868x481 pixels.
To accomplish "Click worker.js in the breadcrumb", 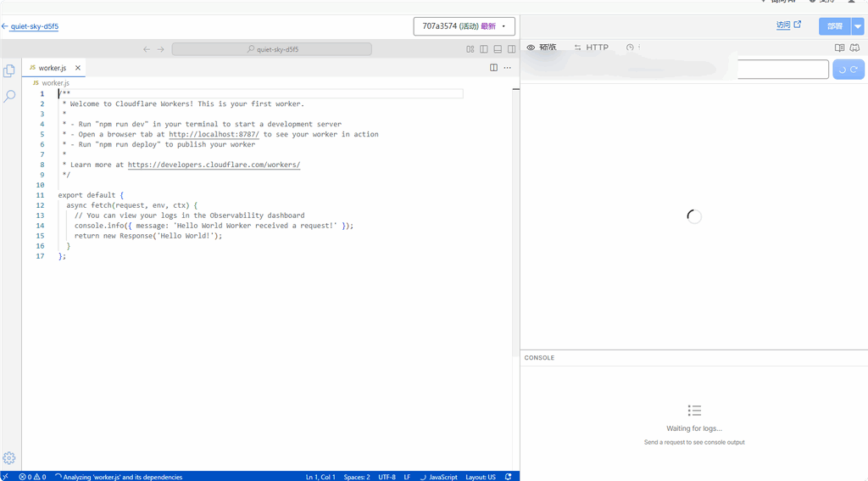I will click(x=55, y=83).
